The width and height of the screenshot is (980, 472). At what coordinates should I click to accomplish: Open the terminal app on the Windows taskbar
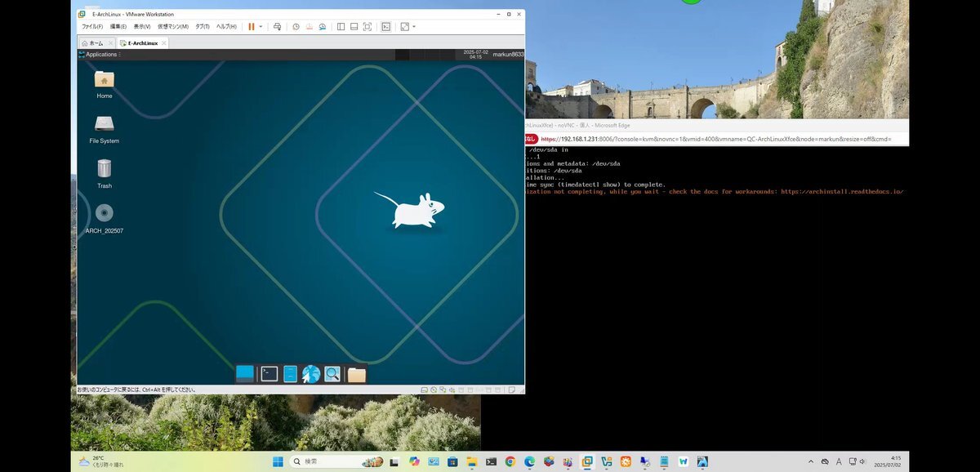coord(491,461)
